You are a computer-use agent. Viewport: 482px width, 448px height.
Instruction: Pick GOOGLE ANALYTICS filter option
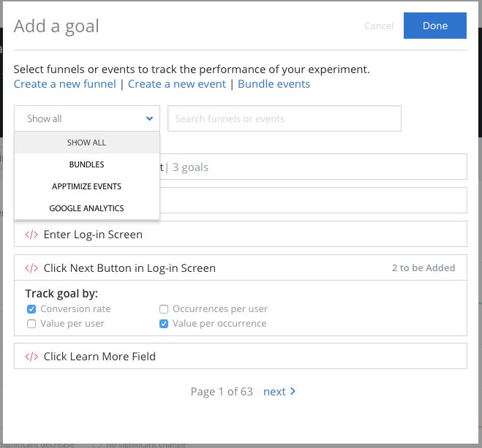[x=87, y=208]
